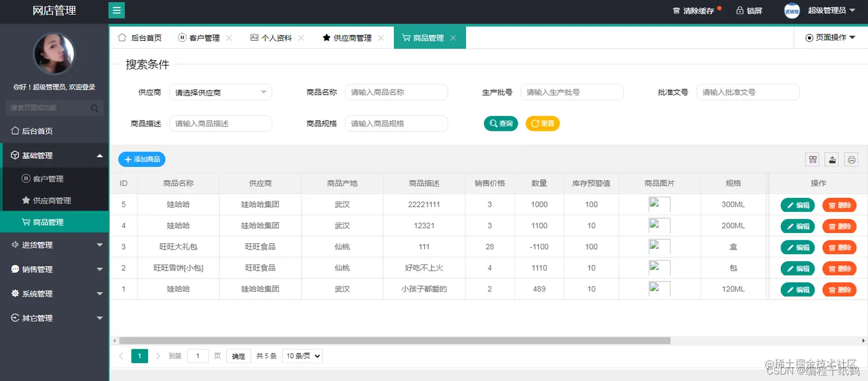Go to next page arrow in pagination
868x381 pixels.
click(158, 356)
